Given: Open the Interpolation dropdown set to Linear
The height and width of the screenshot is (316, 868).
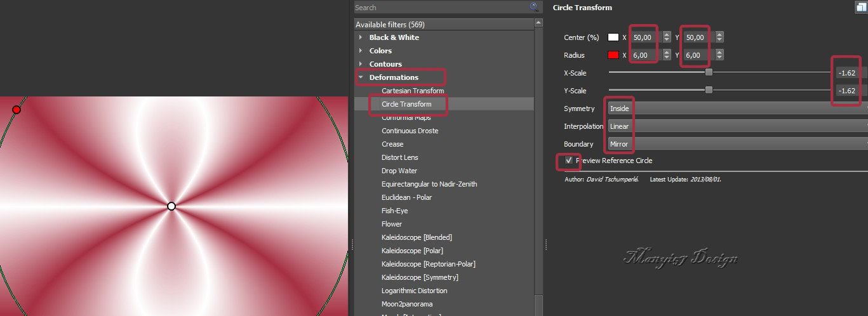Looking at the screenshot, I should (x=737, y=126).
